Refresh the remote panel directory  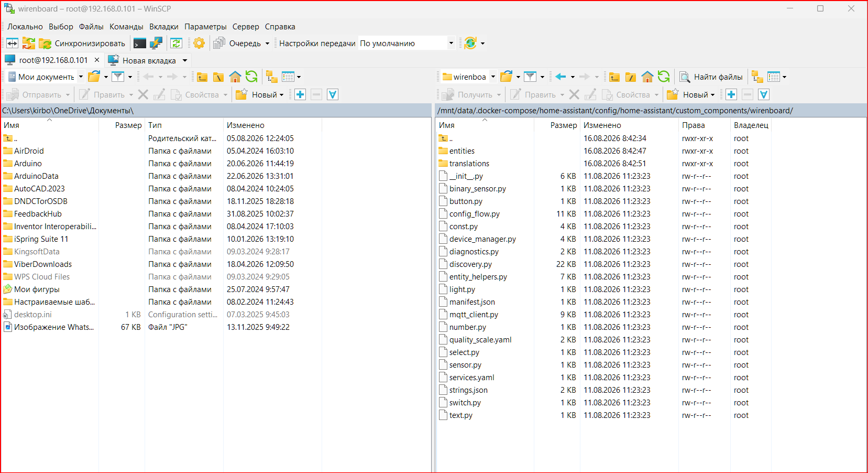[664, 77]
